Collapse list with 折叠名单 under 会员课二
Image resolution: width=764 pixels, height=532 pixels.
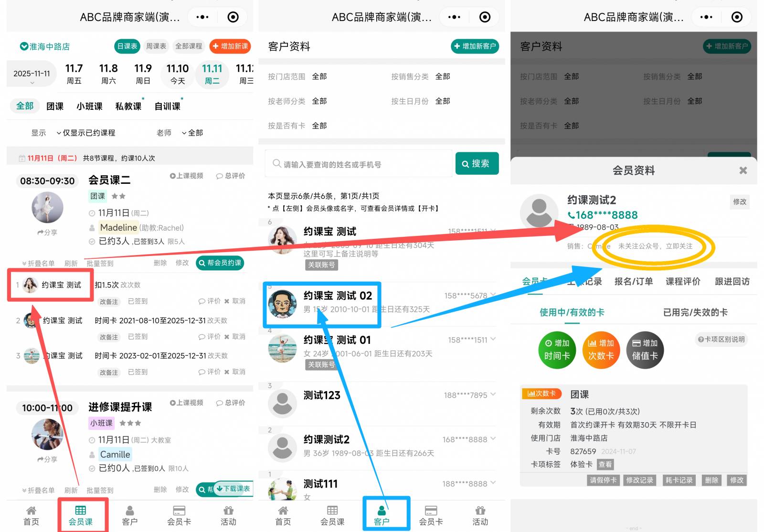pyautogui.click(x=38, y=263)
